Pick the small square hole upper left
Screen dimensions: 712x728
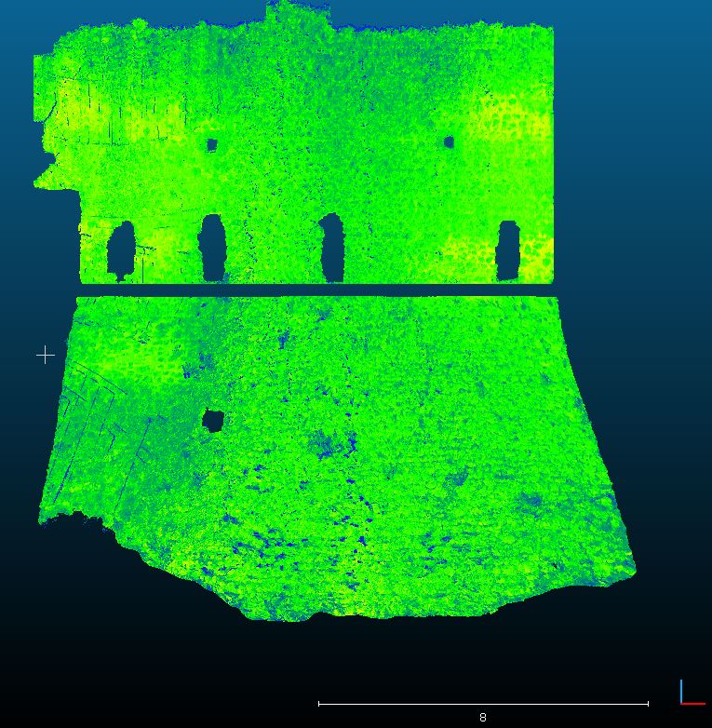pyautogui.click(x=211, y=145)
